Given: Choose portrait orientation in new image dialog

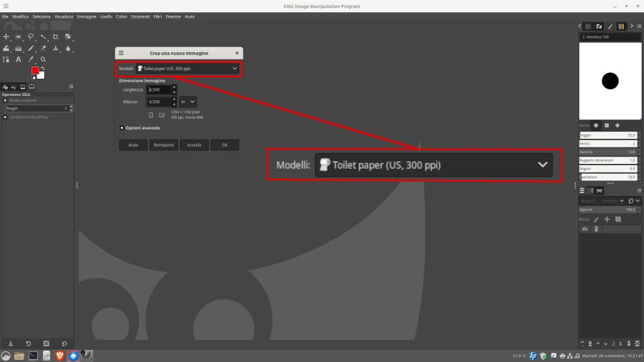Looking at the screenshot, I should pyautogui.click(x=151, y=115).
